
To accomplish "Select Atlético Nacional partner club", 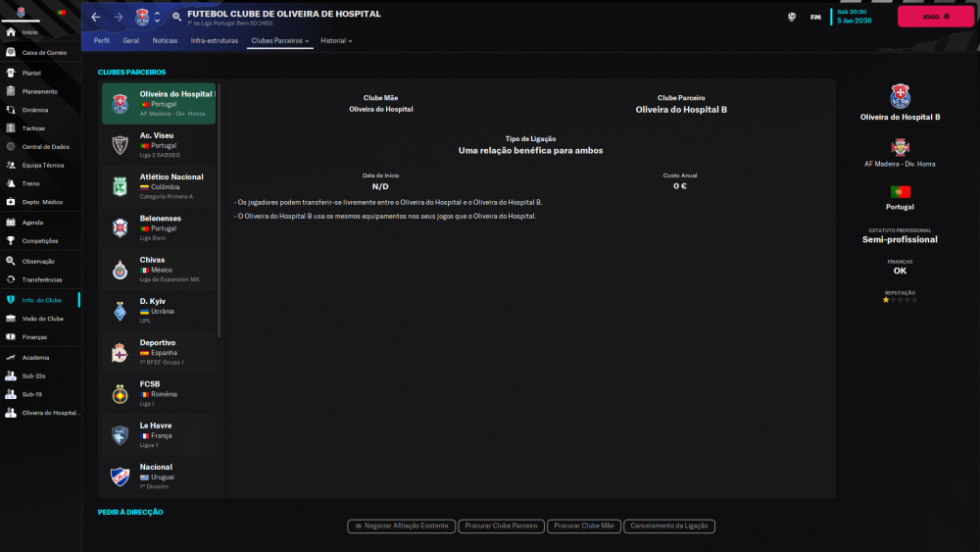I will pos(159,186).
